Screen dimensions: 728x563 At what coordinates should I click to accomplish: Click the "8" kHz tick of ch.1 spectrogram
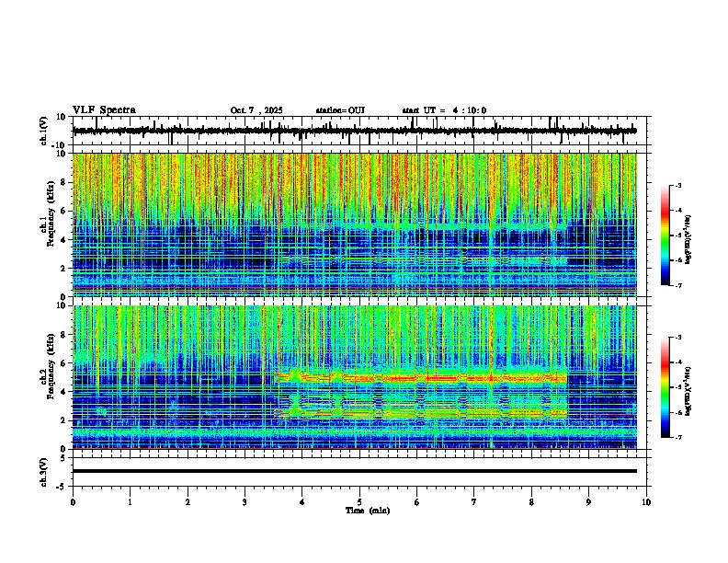click(x=63, y=182)
